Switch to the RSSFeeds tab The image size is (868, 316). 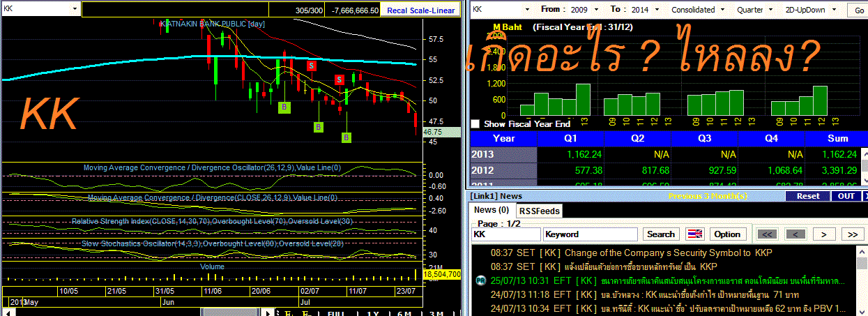coord(539,211)
